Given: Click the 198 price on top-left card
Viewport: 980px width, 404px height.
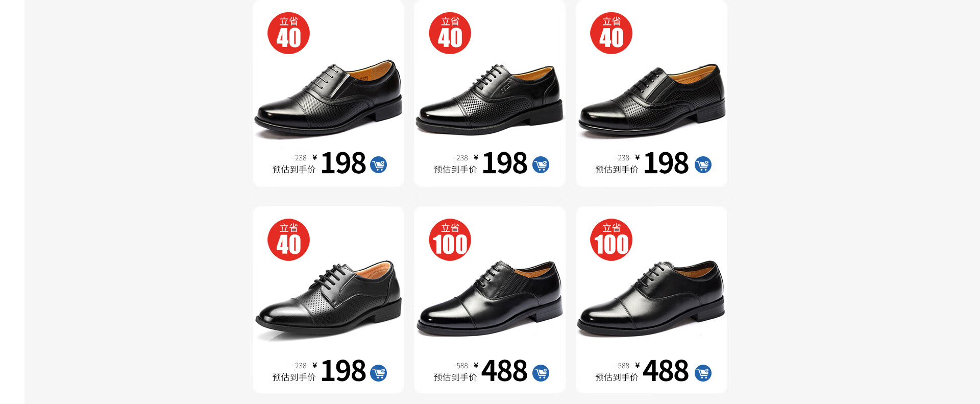Looking at the screenshot, I should pyautogui.click(x=343, y=163).
